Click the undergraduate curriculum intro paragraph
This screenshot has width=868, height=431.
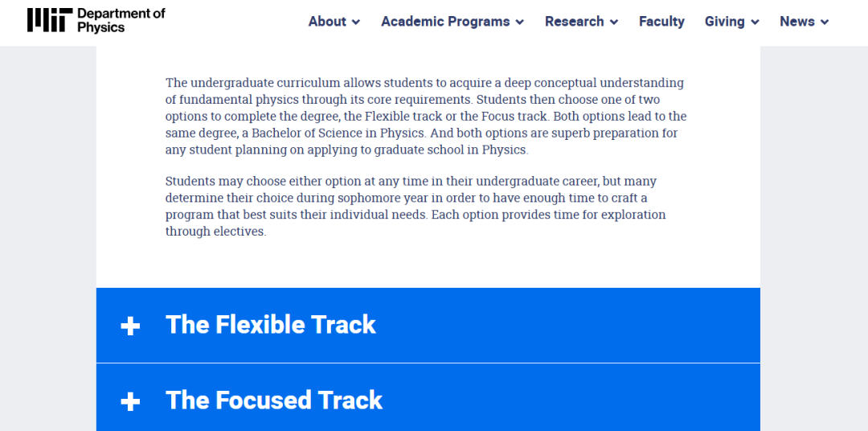coord(426,117)
